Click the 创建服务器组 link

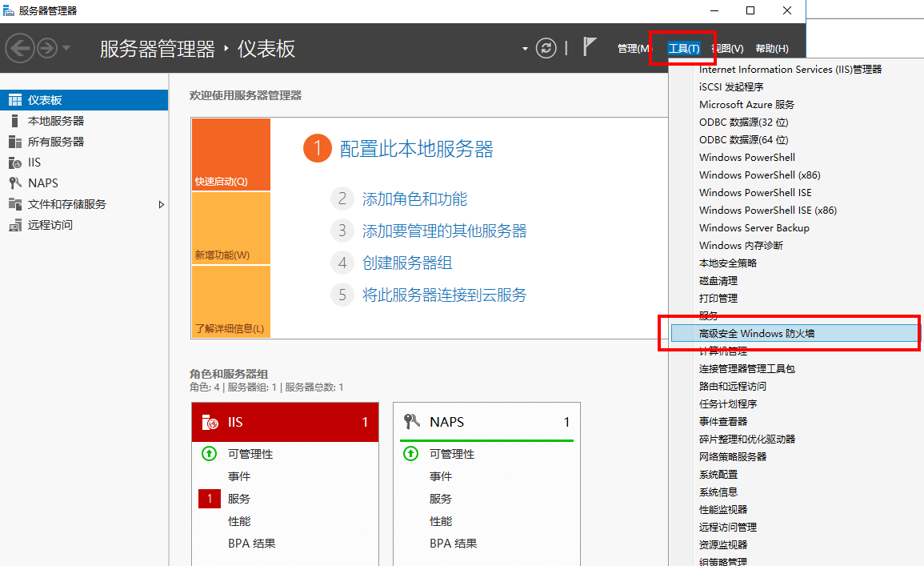[x=407, y=263]
